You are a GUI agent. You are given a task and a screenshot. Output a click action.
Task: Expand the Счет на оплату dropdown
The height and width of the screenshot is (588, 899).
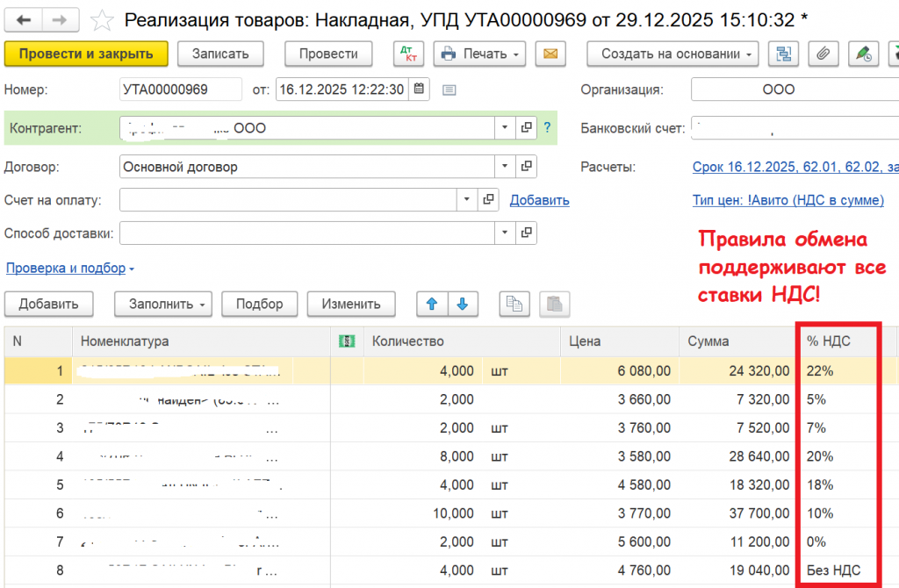click(x=467, y=199)
